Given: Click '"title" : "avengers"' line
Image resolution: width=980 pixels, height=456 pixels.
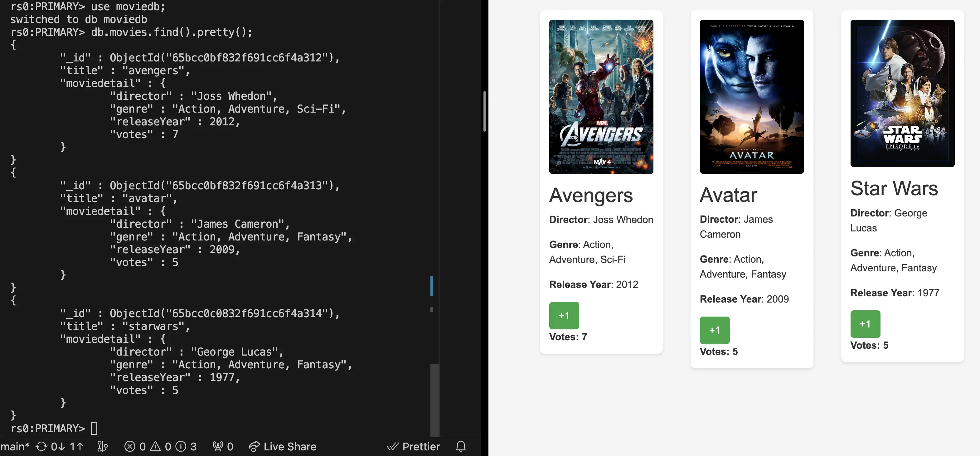Looking at the screenshot, I should pyautogui.click(x=125, y=70).
